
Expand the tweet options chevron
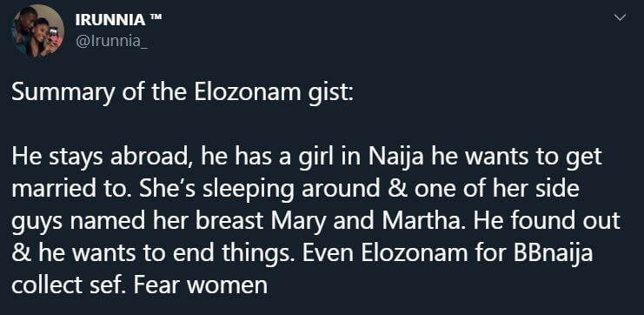(x=620, y=17)
